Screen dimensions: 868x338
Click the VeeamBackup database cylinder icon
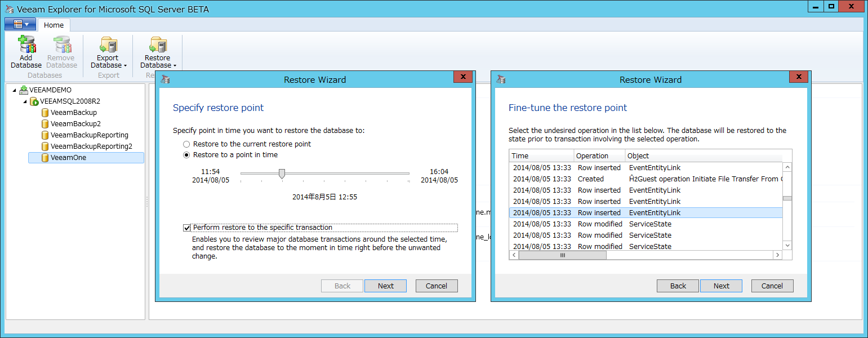(45, 113)
